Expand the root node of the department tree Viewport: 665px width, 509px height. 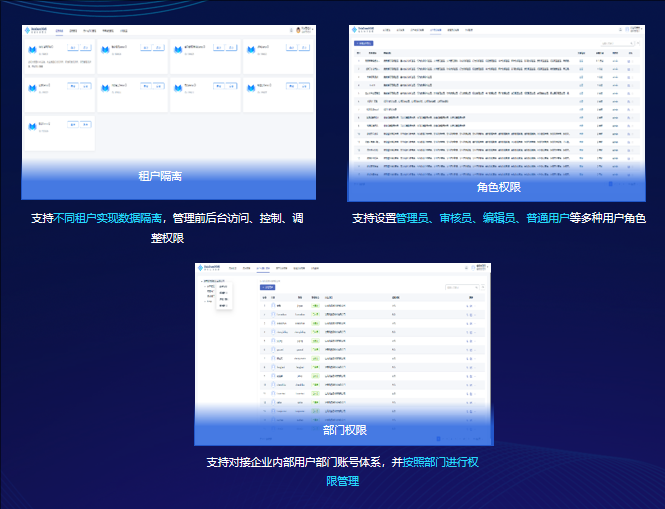pyautogui.click(x=203, y=283)
